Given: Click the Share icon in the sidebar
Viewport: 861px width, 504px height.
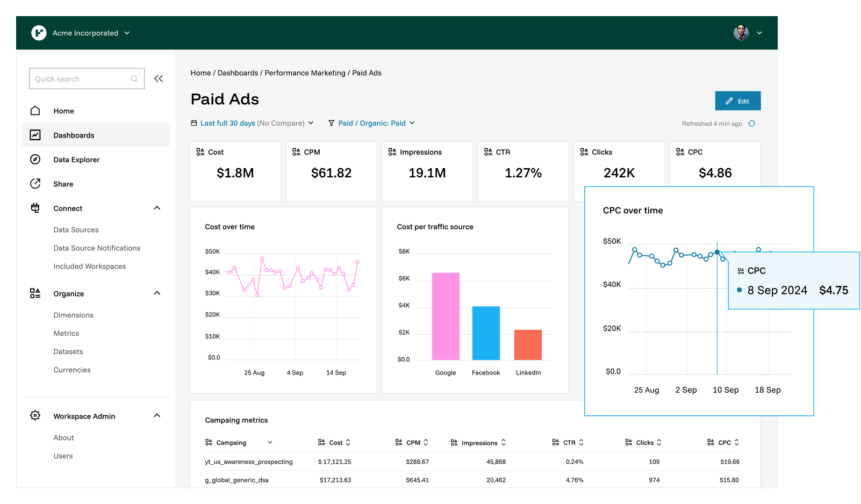Looking at the screenshot, I should point(35,183).
